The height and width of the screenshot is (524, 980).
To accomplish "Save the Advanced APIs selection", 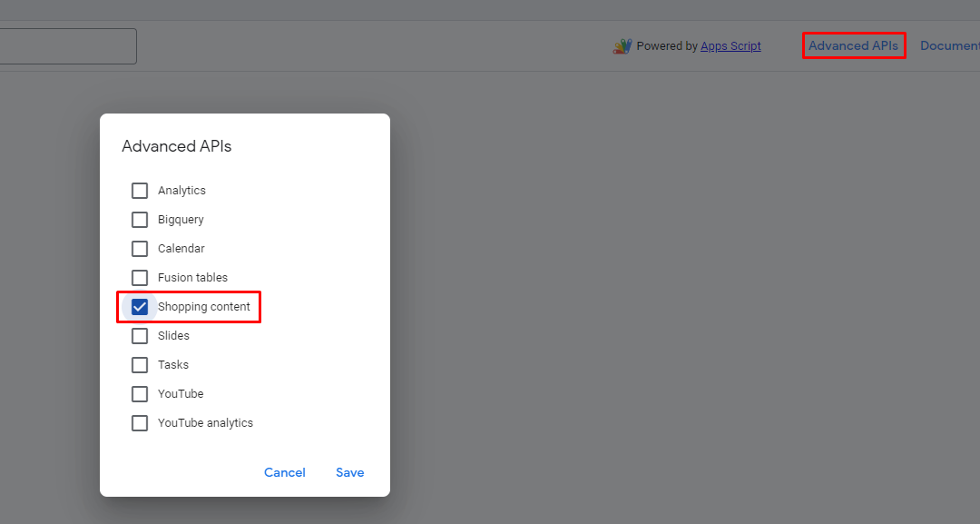I will point(350,473).
